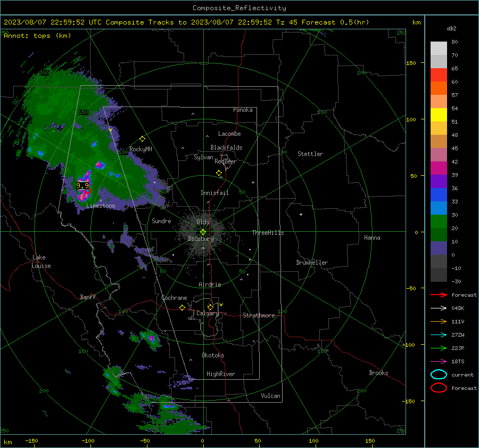
Task: Click the light gray 80 dBZ swatch
Action: pos(439,48)
